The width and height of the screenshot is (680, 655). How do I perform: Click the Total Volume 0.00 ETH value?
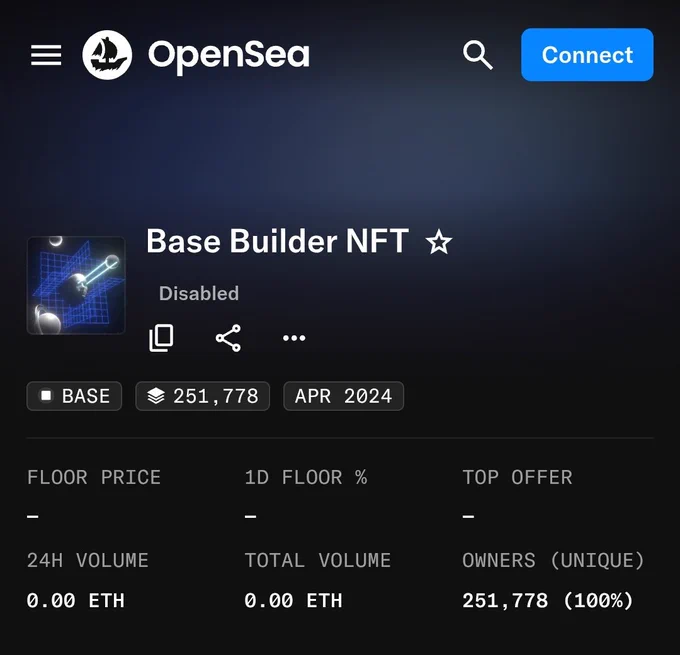pos(293,601)
